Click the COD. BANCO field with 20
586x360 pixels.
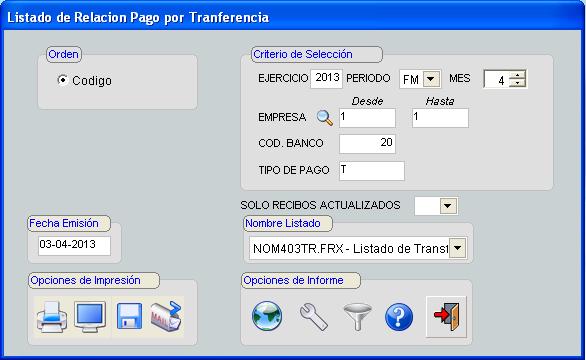coord(367,144)
